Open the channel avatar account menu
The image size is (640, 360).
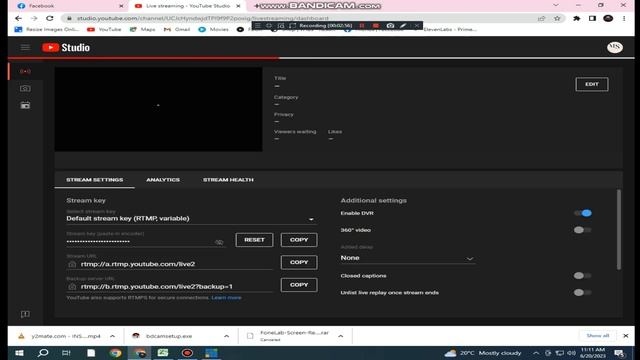tap(614, 47)
